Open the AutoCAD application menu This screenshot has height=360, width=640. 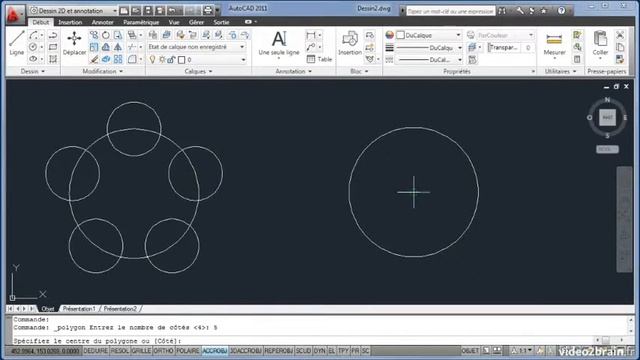(x=15, y=15)
